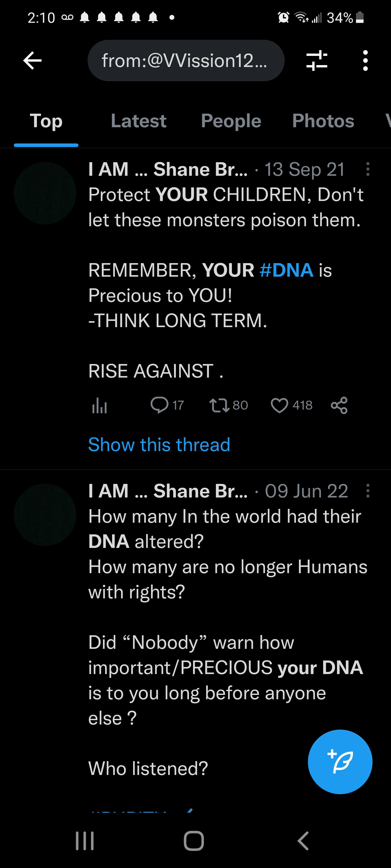Open the search filters icon

316,61
